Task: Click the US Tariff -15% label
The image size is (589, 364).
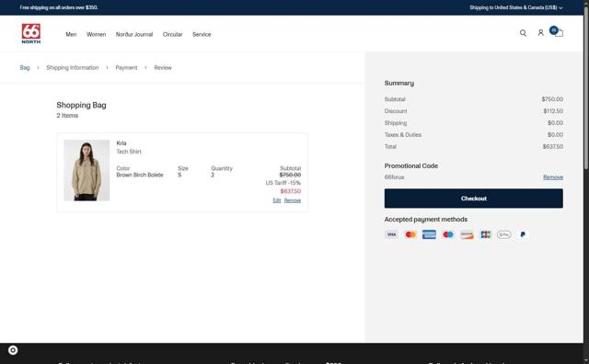Action: click(x=283, y=183)
